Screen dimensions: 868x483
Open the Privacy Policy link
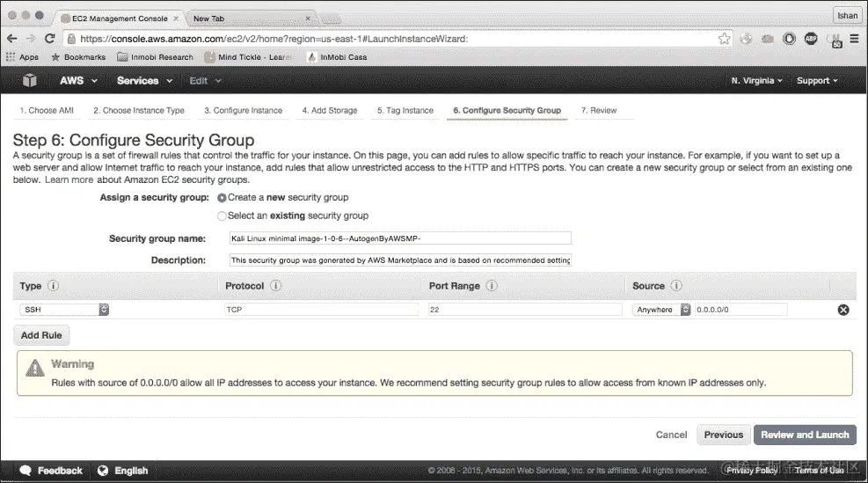(751, 471)
